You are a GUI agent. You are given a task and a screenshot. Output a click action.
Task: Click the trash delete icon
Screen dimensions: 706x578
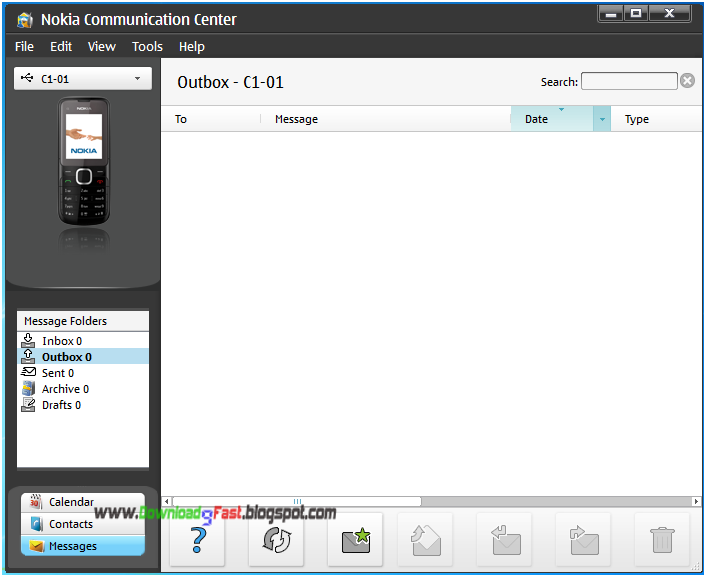tap(662, 540)
